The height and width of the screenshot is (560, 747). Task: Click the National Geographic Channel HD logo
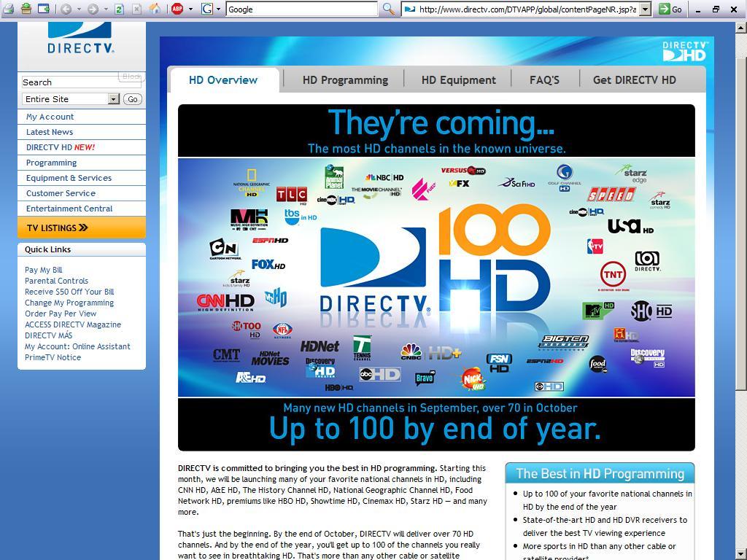tap(251, 183)
